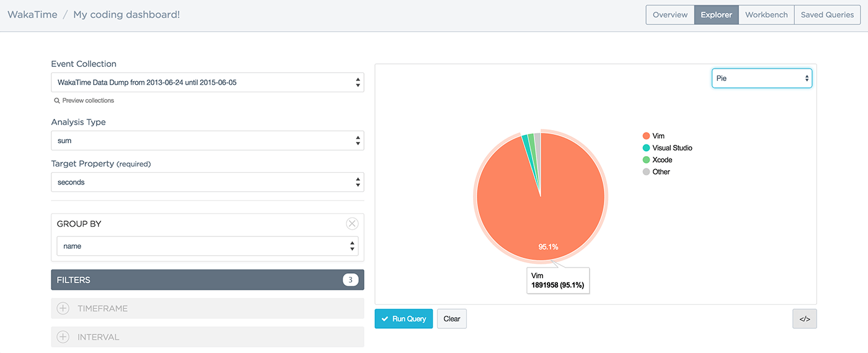The width and height of the screenshot is (868, 353).
Task: Switch to the Overview tab
Action: 670,15
